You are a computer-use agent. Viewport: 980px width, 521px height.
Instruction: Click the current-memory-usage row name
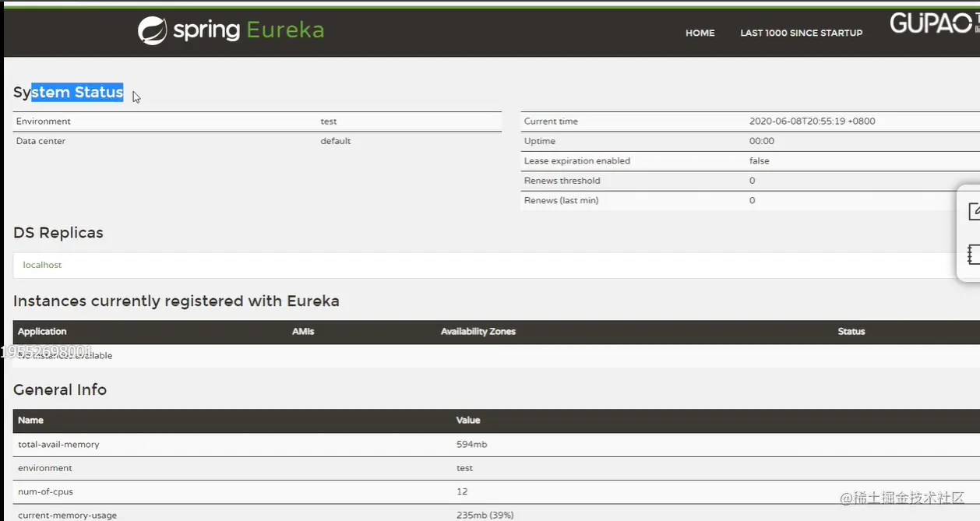pos(68,516)
